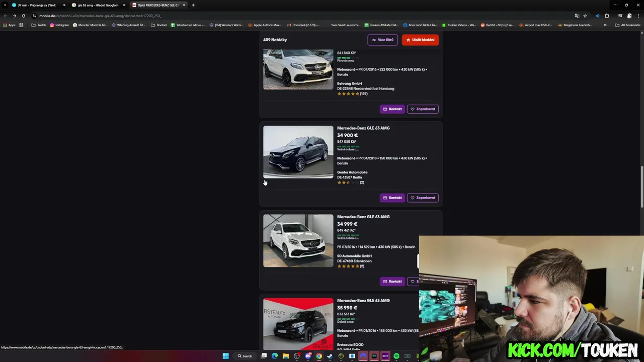The height and width of the screenshot is (362, 644).
Task: Click the taskbar Search box
Action: 245,356
